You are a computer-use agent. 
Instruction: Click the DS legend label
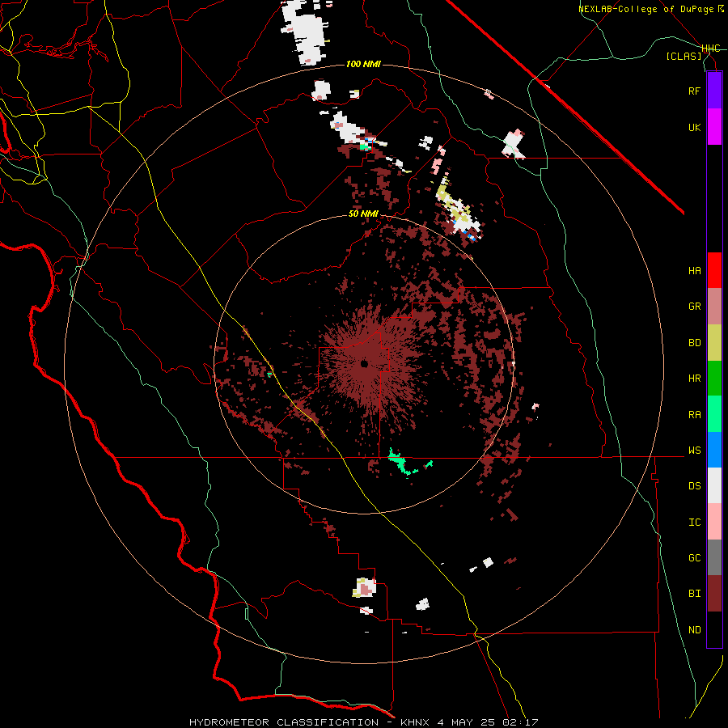tap(694, 486)
